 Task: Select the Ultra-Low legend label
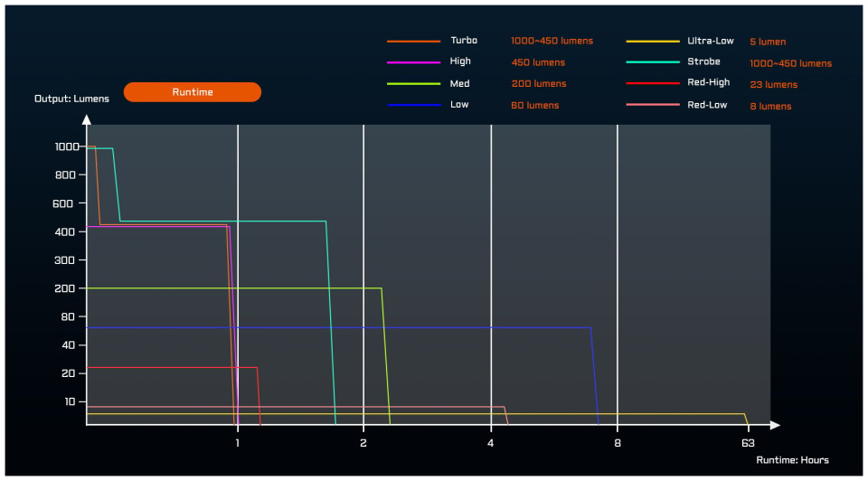(x=710, y=41)
